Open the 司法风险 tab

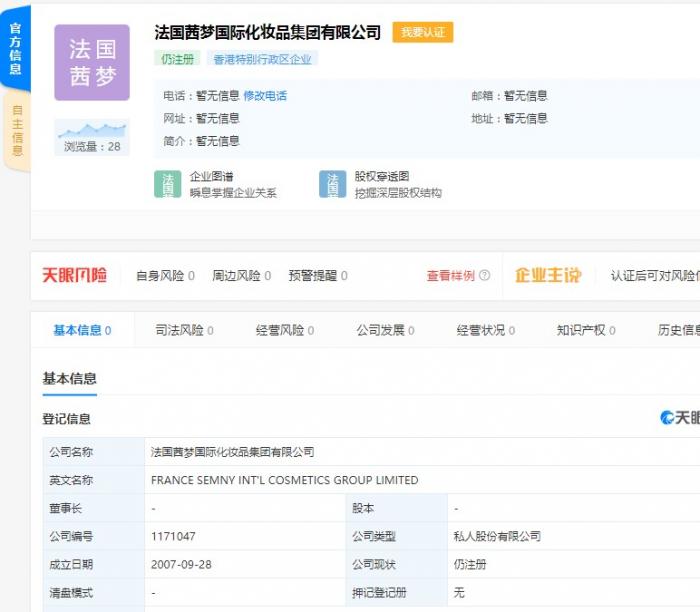tap(184, 330)
